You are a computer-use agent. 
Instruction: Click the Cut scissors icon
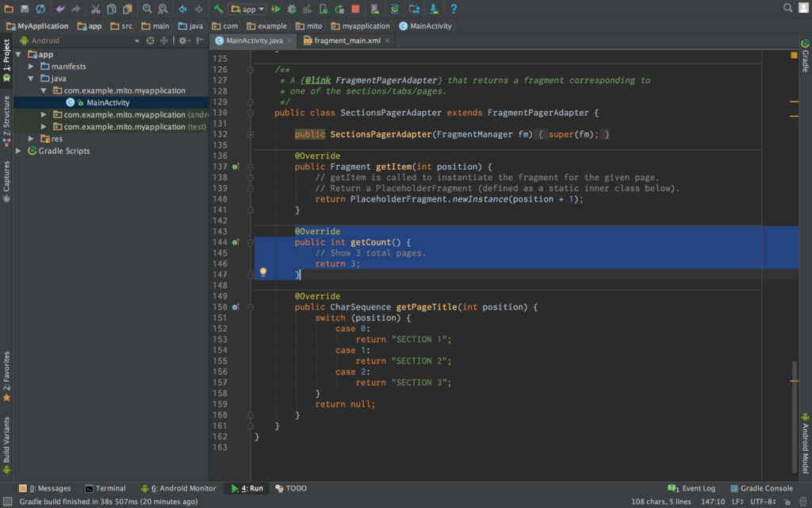pyautogui.click(x=96, y=9)
